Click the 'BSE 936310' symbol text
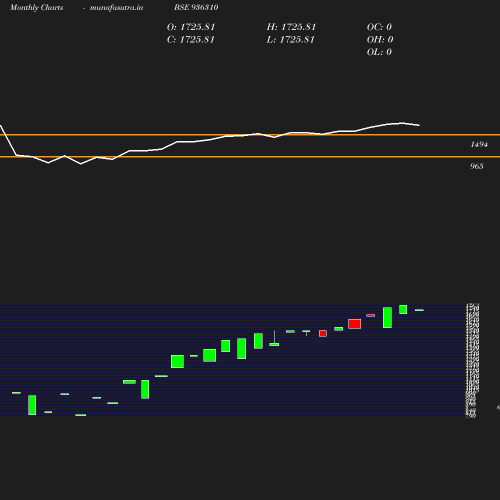Viewport: 500px width, 500px height. (196, 7)
